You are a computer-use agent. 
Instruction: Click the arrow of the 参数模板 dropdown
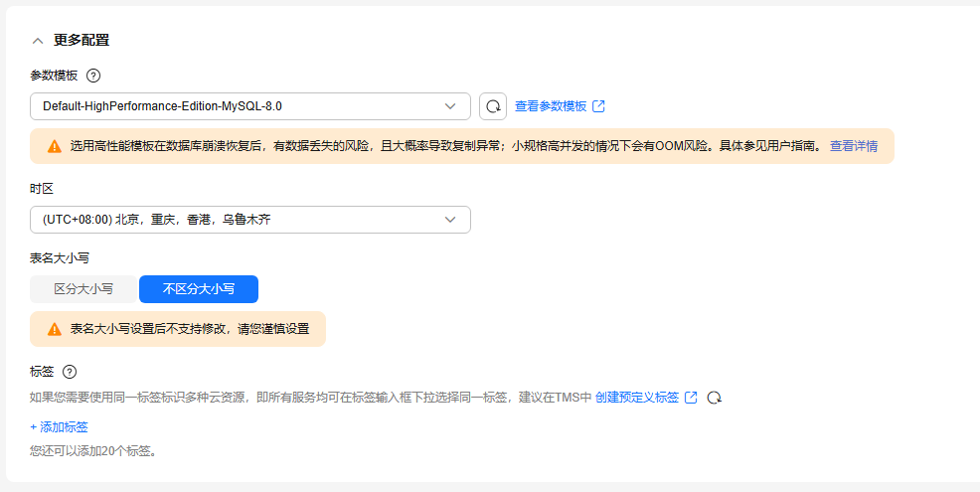[450, 106]
